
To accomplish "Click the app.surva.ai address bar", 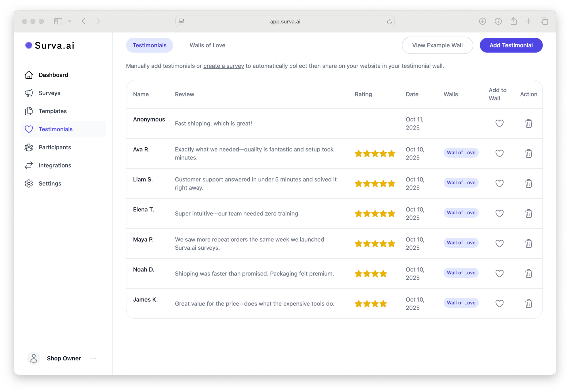I will (x=285, y=22).
